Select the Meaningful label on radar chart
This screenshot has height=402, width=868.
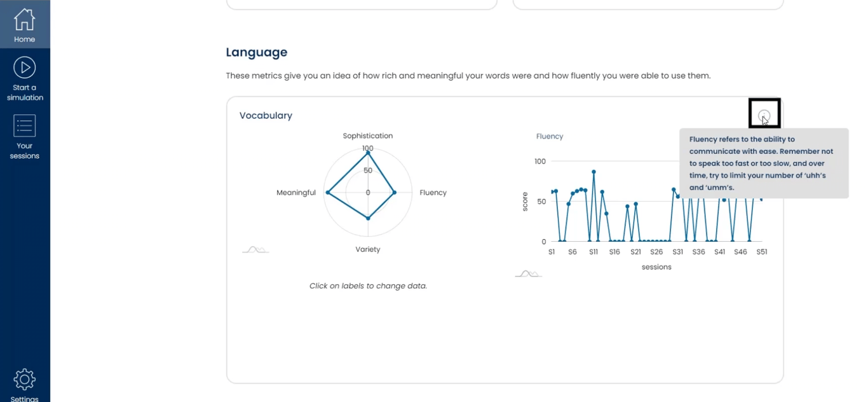click(x=296, y=193)
